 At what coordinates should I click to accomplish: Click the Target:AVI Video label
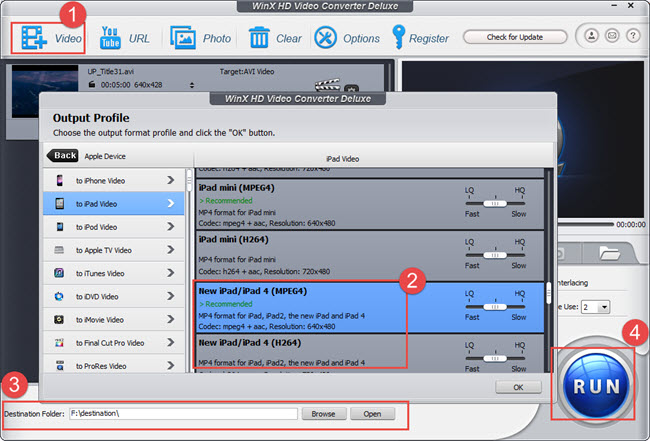click(247, 71)
